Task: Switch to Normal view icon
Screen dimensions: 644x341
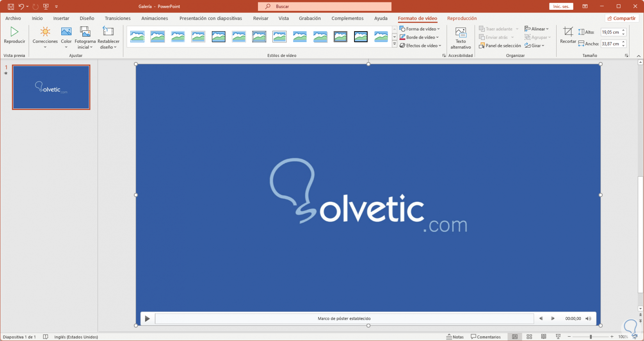Action: coord(515,337)
